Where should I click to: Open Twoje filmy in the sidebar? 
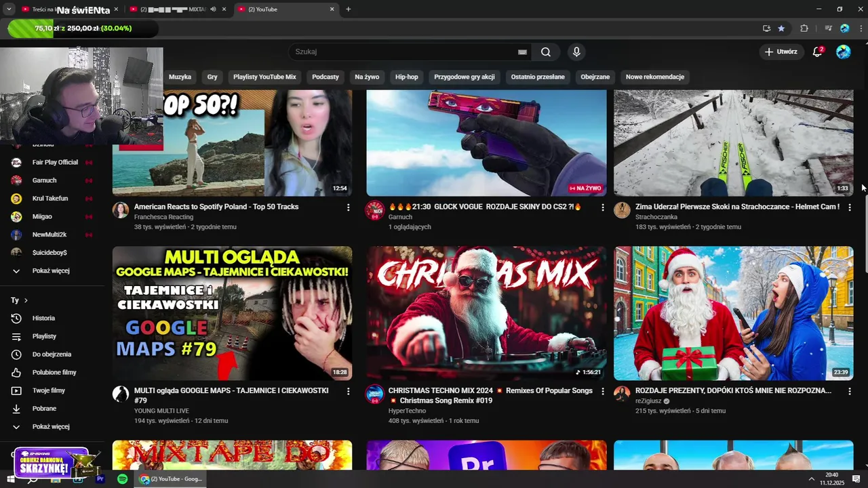point(47,390)
